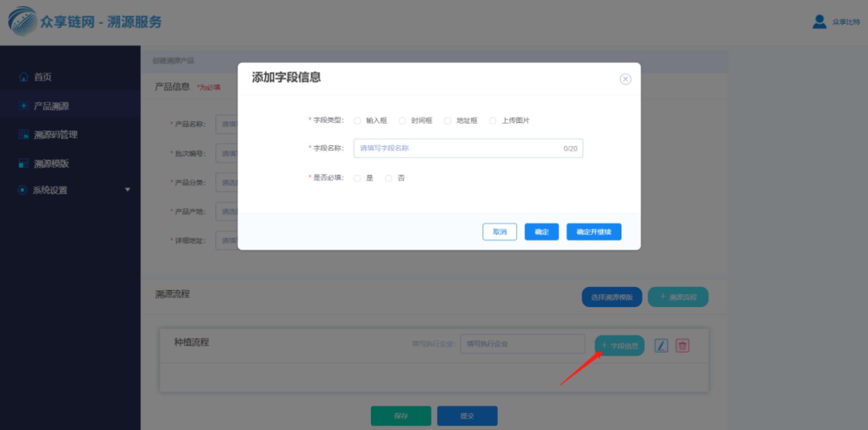
Task: Click the + 溯源流程 button
Action: click(x=678, y=297)
